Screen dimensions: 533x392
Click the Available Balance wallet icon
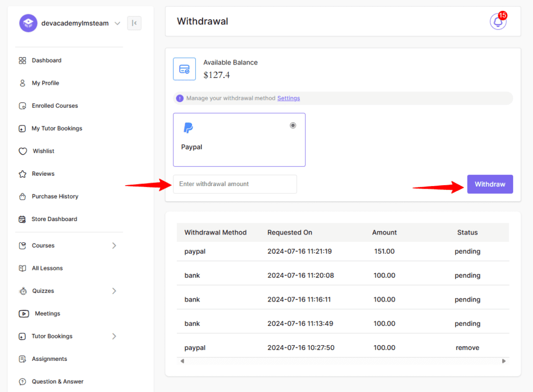(x=184, y=69)
